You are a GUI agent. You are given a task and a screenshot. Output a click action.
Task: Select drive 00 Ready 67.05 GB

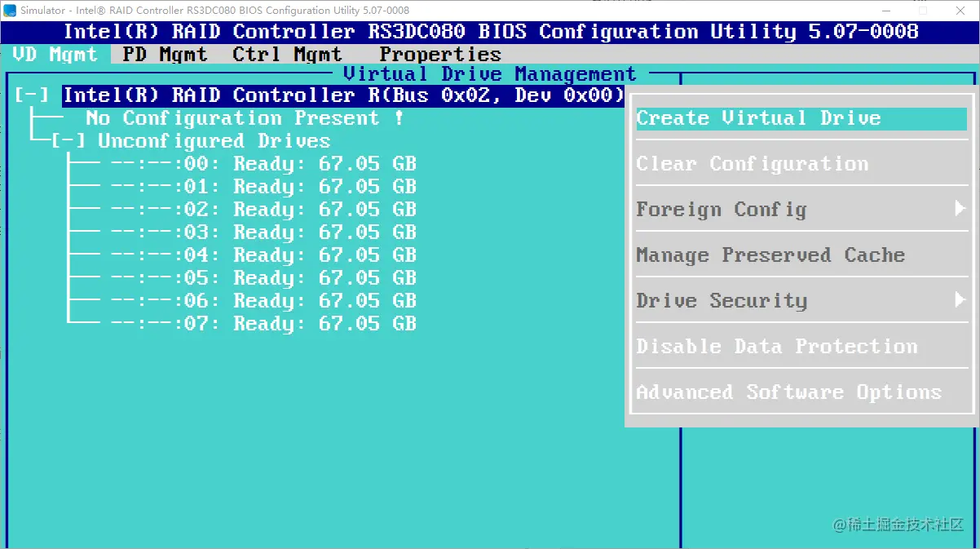(263, 164)
